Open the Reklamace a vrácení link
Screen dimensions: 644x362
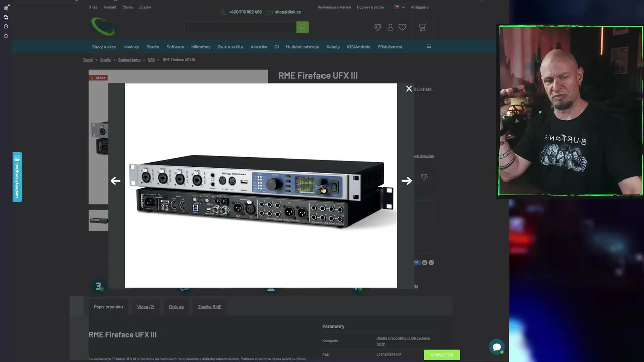point(334,7)
